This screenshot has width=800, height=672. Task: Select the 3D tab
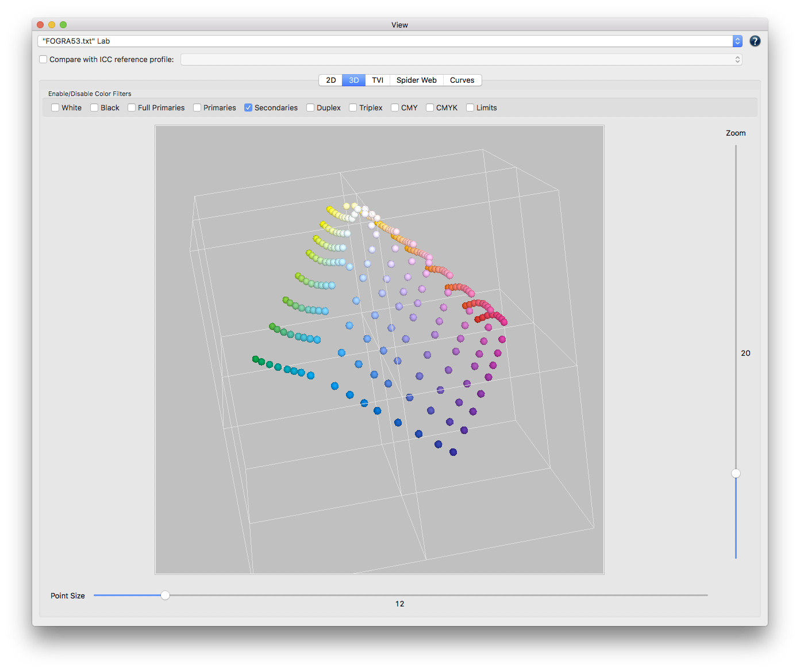coord(354,80)
